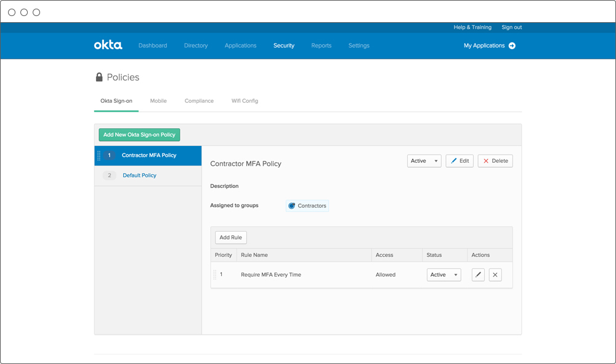Open the rule Active status dropdown
The height and width of the screenshot is (364, 616).
pos(444,275)
